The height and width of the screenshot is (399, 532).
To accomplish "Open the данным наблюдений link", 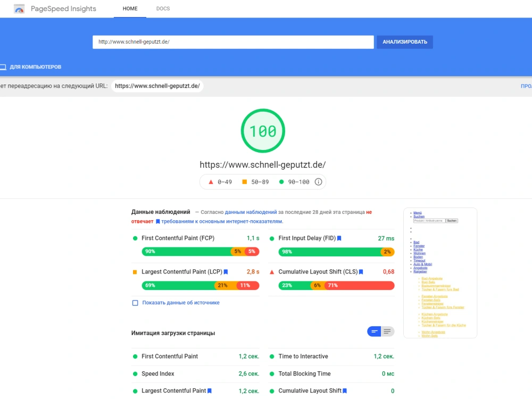I will 251,212.
